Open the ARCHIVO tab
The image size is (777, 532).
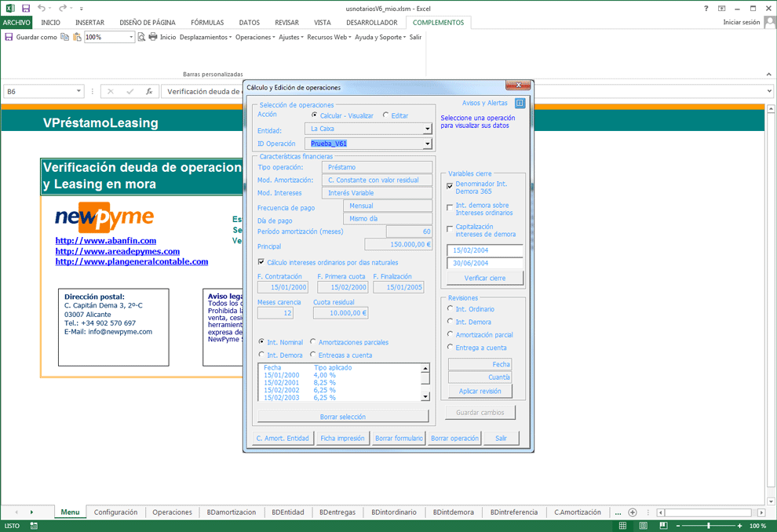(x=16, y=23)
